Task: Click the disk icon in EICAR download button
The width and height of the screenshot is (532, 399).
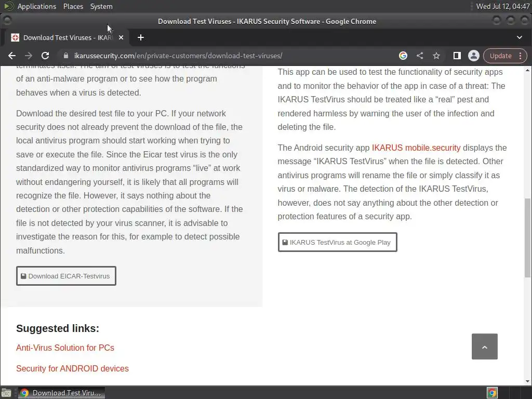Action: coord(23,276)
